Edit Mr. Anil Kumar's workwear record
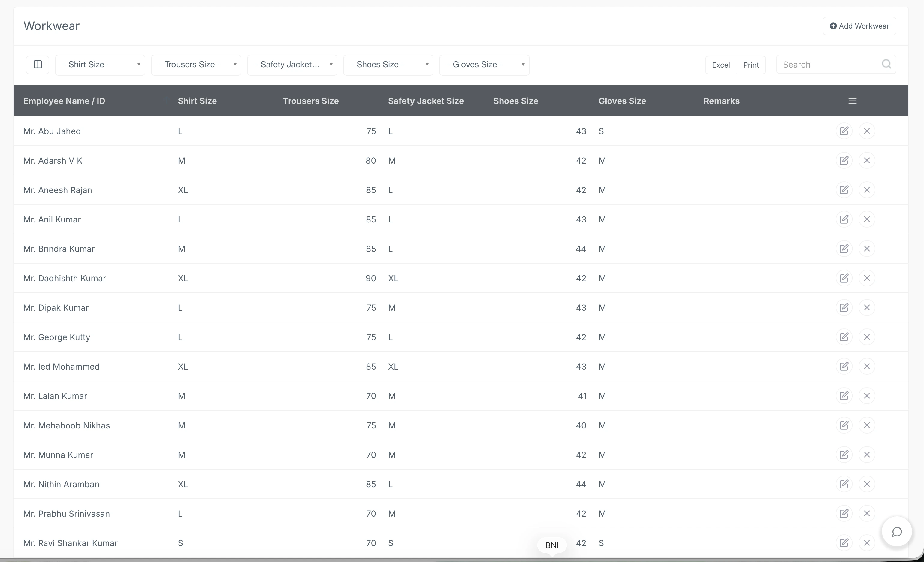The height and width of the screenshot is (562, 924). [844, 219]
